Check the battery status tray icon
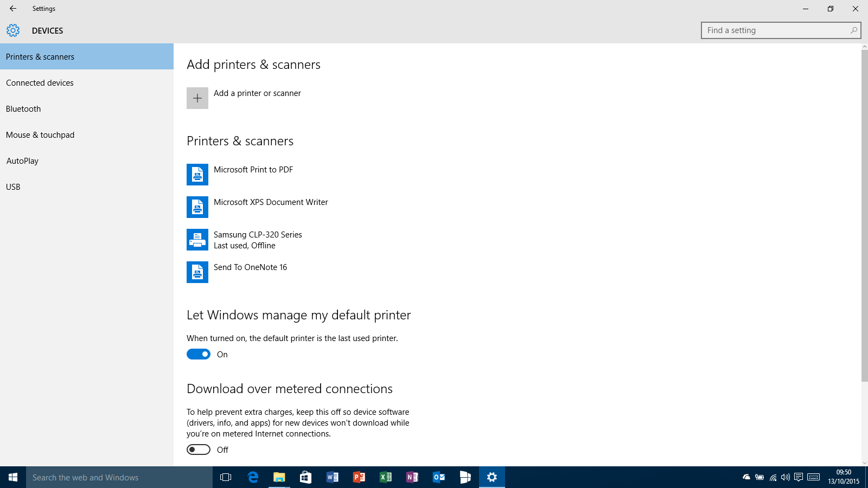Image resolution: width=868 pixels, height=488 pixels. [x=759, y=477]
